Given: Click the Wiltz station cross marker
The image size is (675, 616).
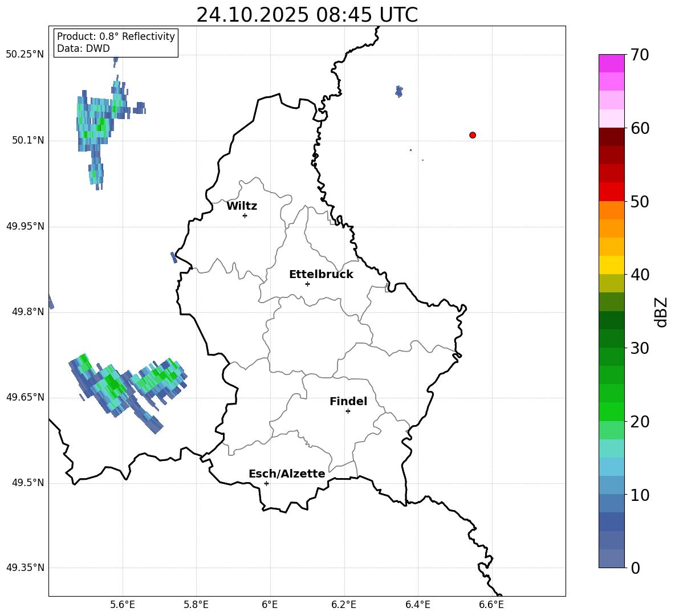Looking at the screenshot, I should [245, 215].
